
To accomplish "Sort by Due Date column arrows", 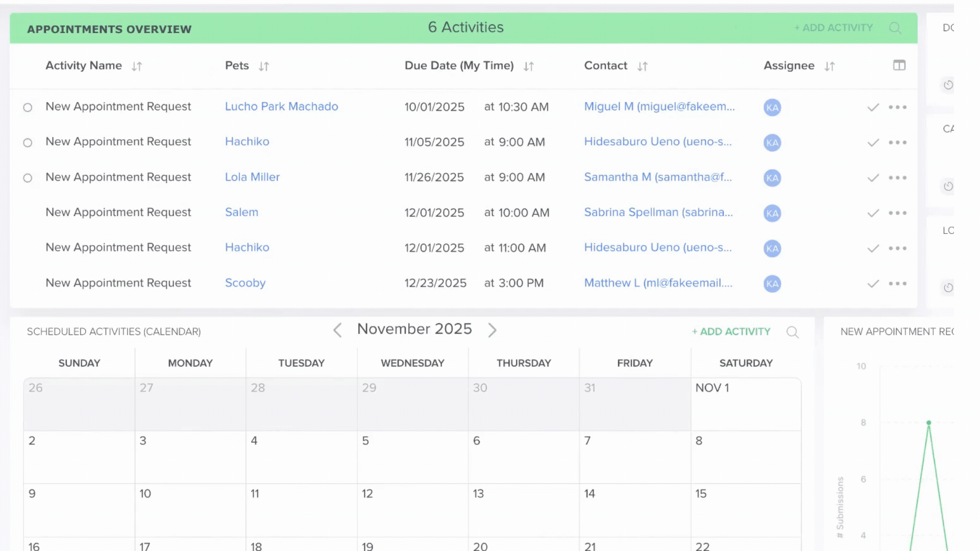I will pyautogui.click(x=528, y=66).
